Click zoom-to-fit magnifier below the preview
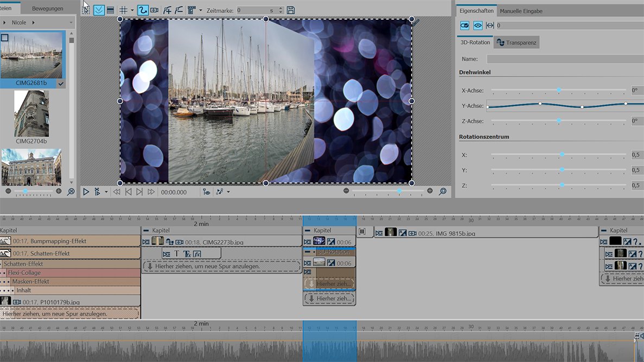The height and width of the screenshot is (362, 644). [443, 192]
